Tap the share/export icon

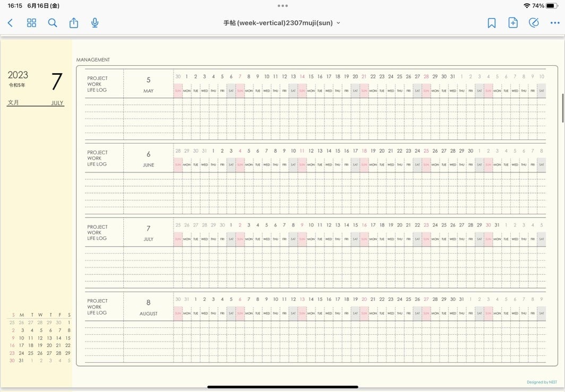73,23
